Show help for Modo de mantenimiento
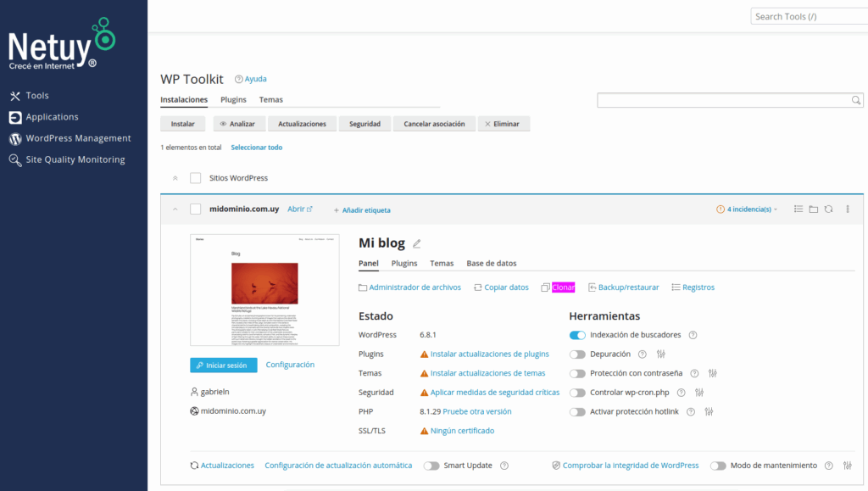The height and width of the screenshot is (491, 868). tap(829, 466)
